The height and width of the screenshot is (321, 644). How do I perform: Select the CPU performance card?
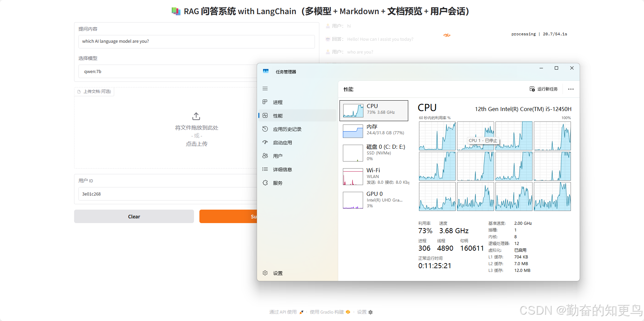tap(374, 111)
